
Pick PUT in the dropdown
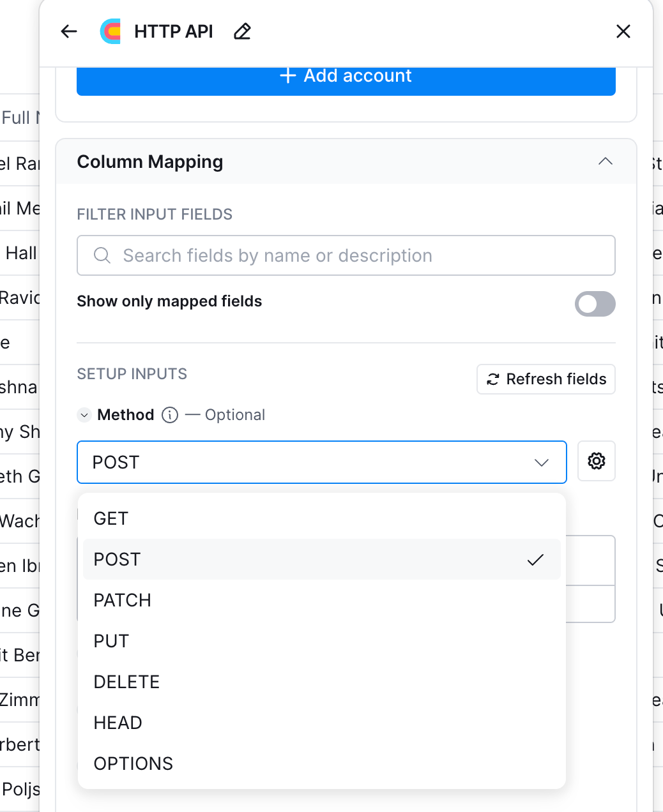point(112,641)
